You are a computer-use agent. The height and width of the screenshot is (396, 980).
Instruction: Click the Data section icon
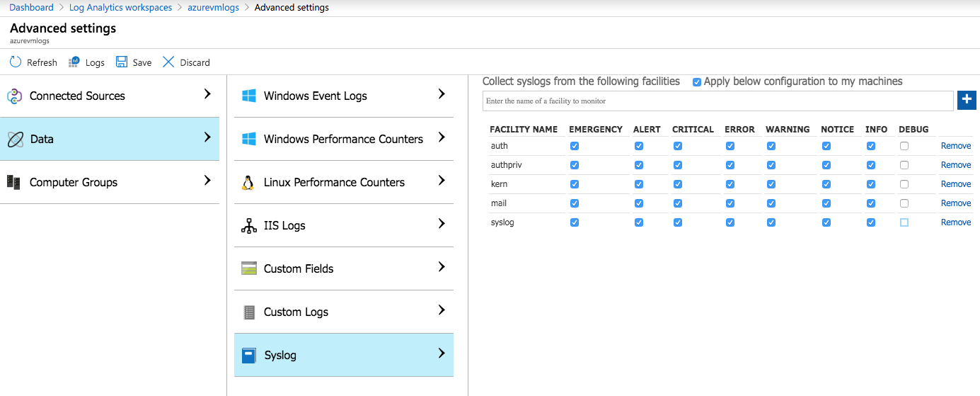pos(15,139)
